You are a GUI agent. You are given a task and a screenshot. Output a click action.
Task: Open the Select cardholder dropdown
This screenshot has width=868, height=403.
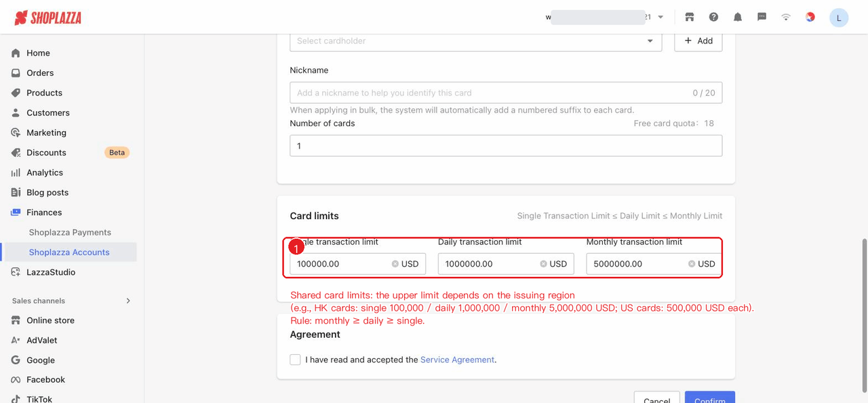pyautogui.click(x=475, y=41)
